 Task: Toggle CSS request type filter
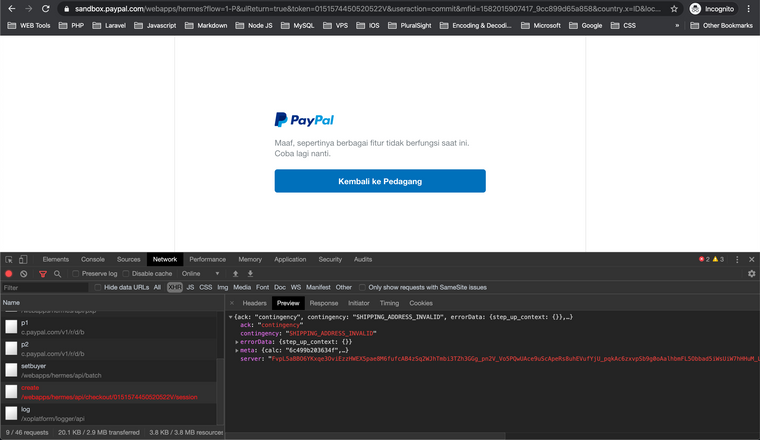click(x=206, y=287)
